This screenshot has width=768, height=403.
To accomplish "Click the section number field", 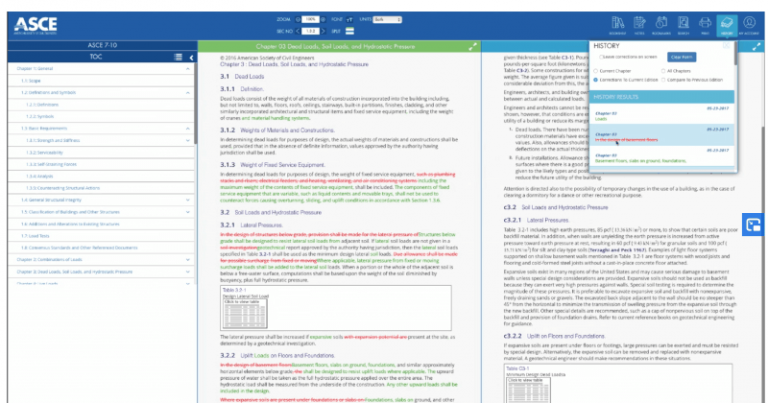I will click(x=310, y=31).
